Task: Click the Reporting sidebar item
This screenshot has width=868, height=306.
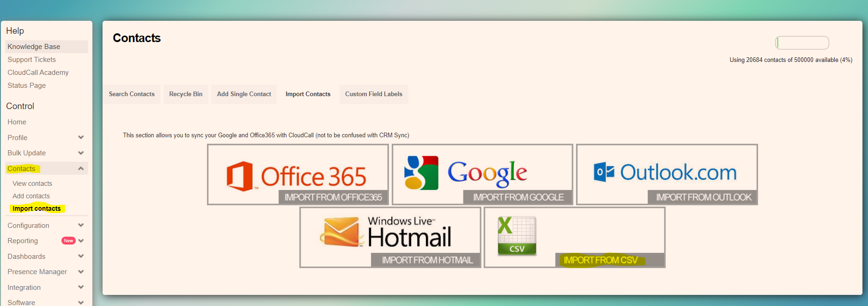Action: click(x=23, y=241)
